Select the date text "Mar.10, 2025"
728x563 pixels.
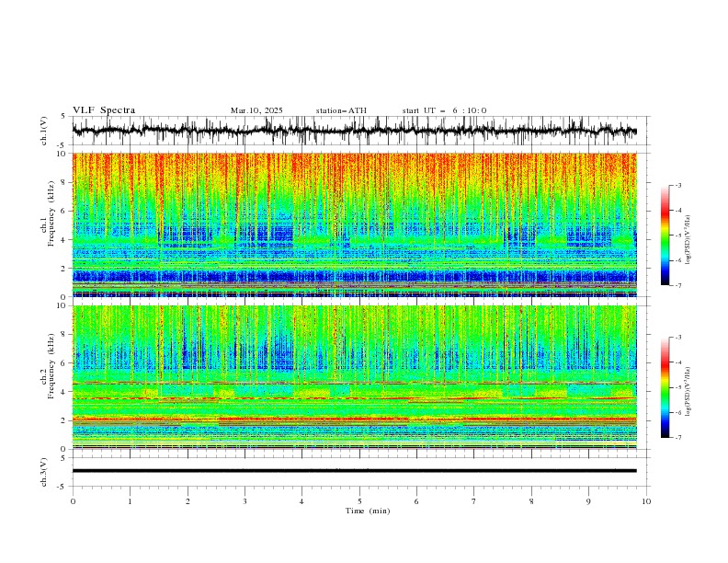[256, 110]
